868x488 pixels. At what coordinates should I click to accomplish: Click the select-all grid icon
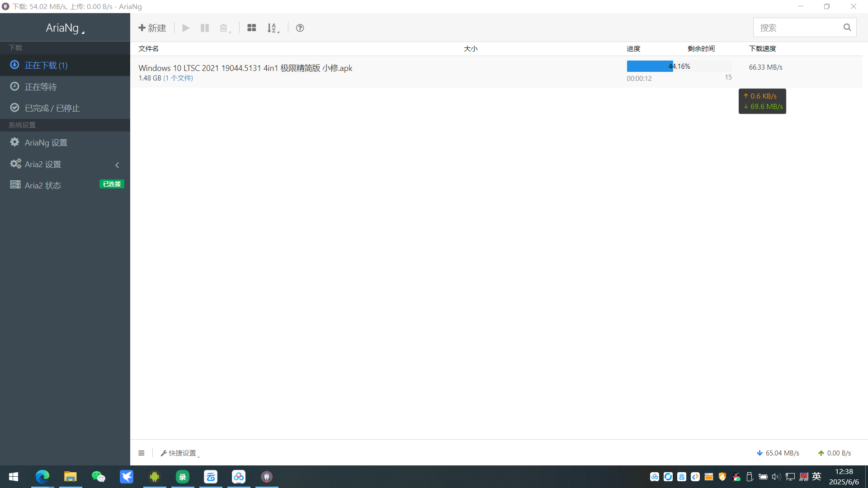coord(252,28)
